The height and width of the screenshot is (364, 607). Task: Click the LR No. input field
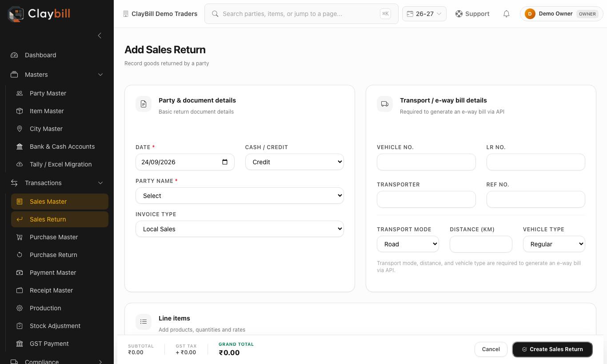[536, 162]
